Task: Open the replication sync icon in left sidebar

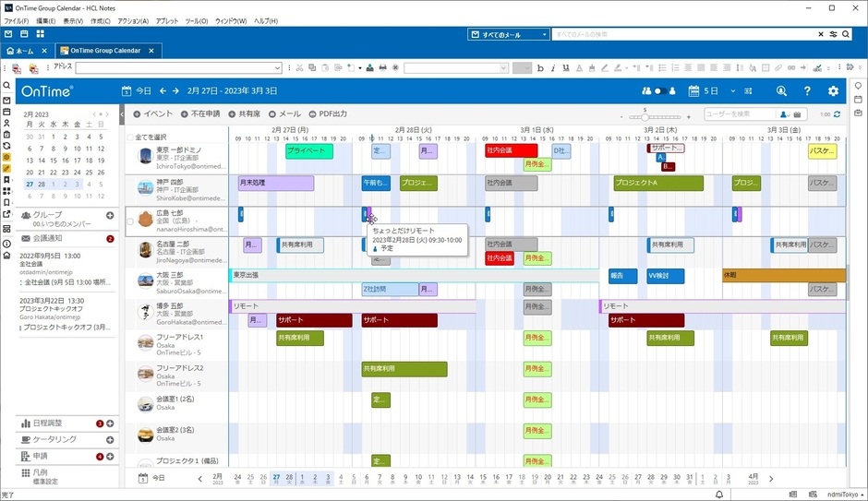Action: [6, 146]
